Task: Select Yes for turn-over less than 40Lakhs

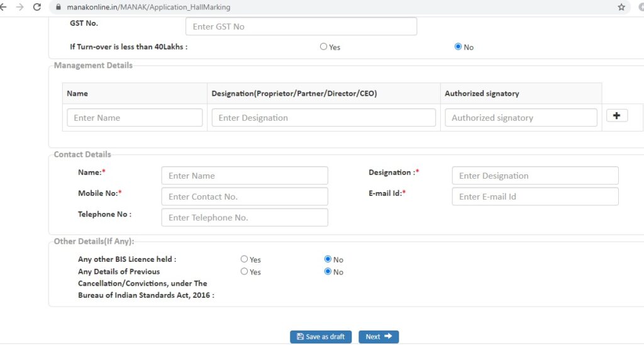Action: [324, 47]
